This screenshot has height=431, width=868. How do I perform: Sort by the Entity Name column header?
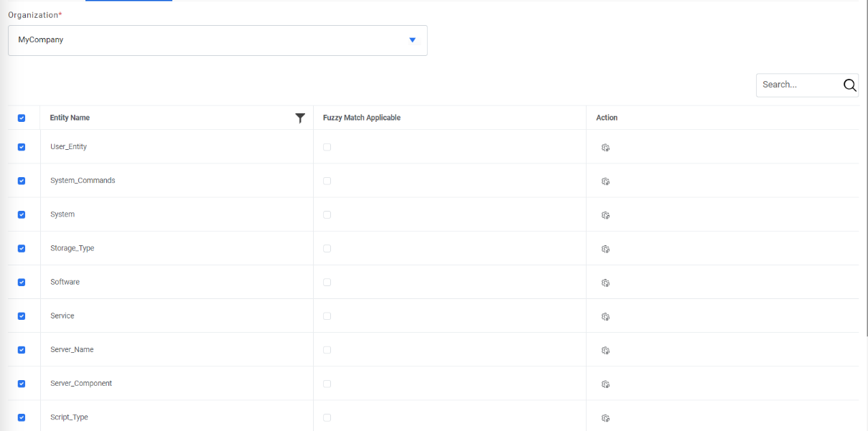tap(70, 118)
